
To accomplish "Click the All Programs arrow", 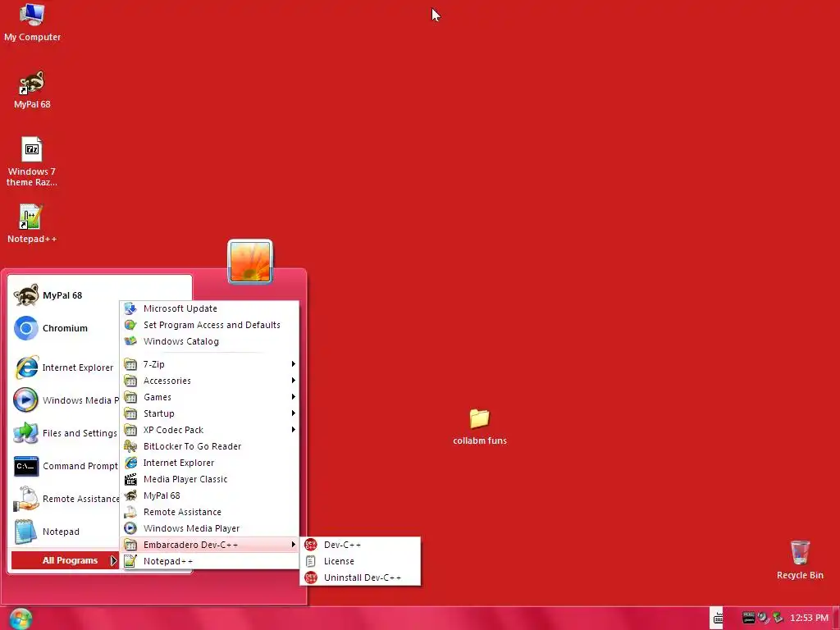I will tap(113, 560).
